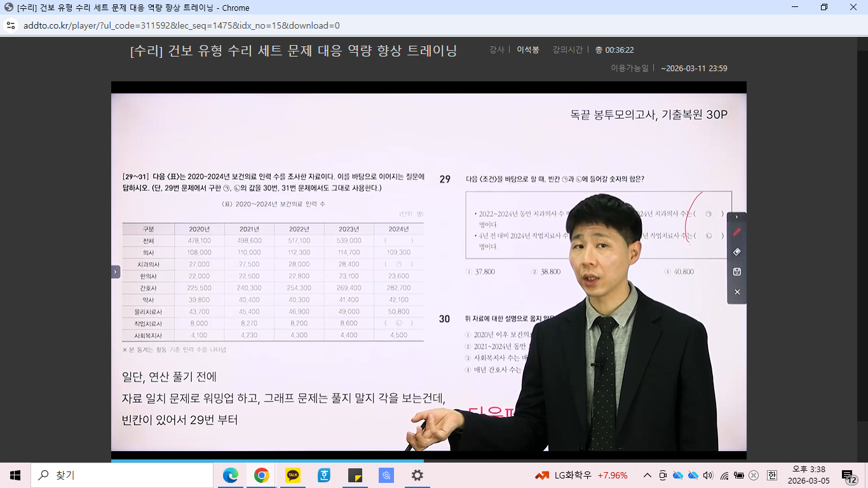This screenshot has height=488, width=868.
Task: Toggle the Korean IME input mode indicator
Action: click(x=772, y=475)
